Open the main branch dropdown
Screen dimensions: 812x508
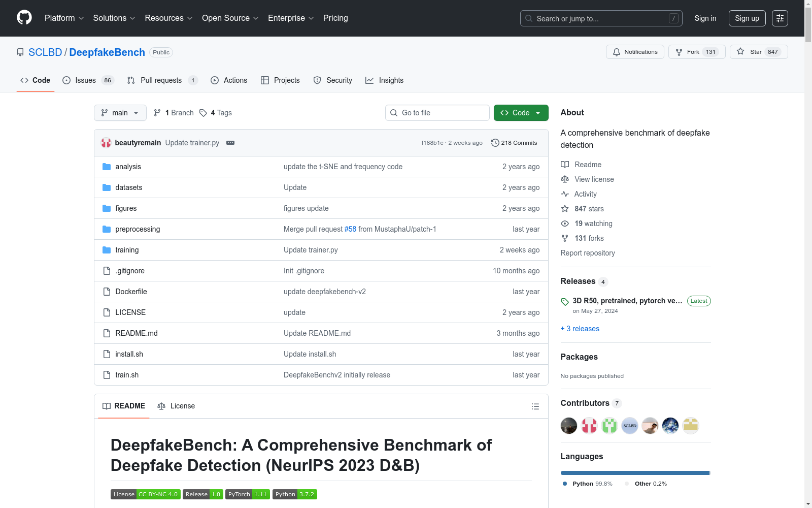[x=120, y=113]
